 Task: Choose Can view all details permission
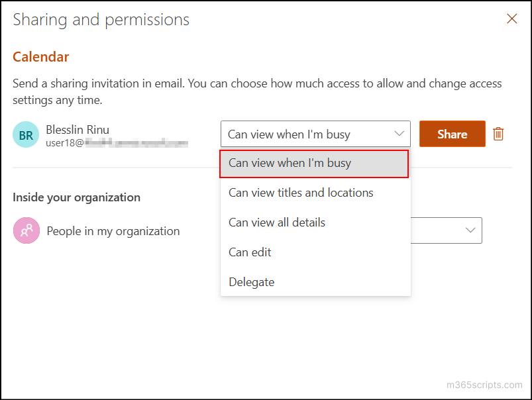[276, 222]
